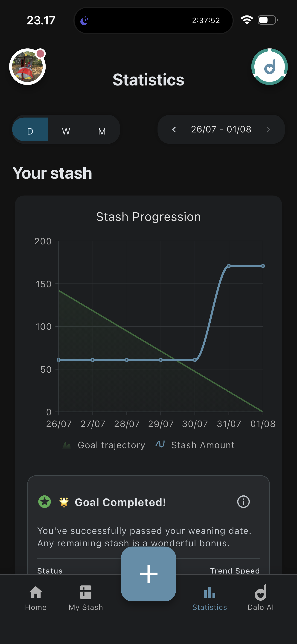Toggle the Stash Amount legend
The image size is (297, 644).
(x=195, y=445)
